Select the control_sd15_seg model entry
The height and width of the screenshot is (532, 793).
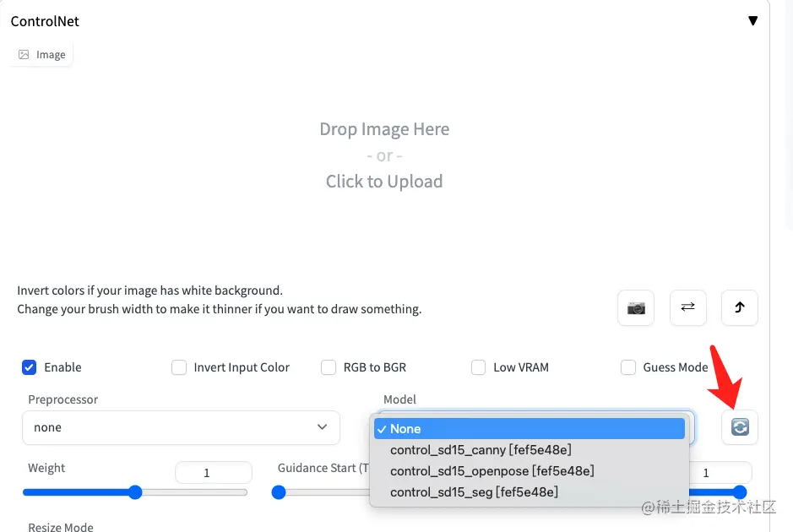click(530, 492)
